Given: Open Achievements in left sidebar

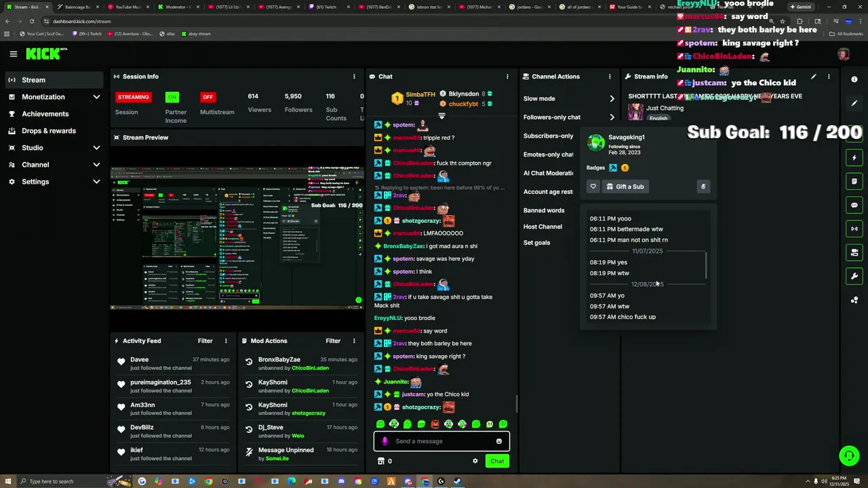Looking at the screenshot, I should [53, 114].
